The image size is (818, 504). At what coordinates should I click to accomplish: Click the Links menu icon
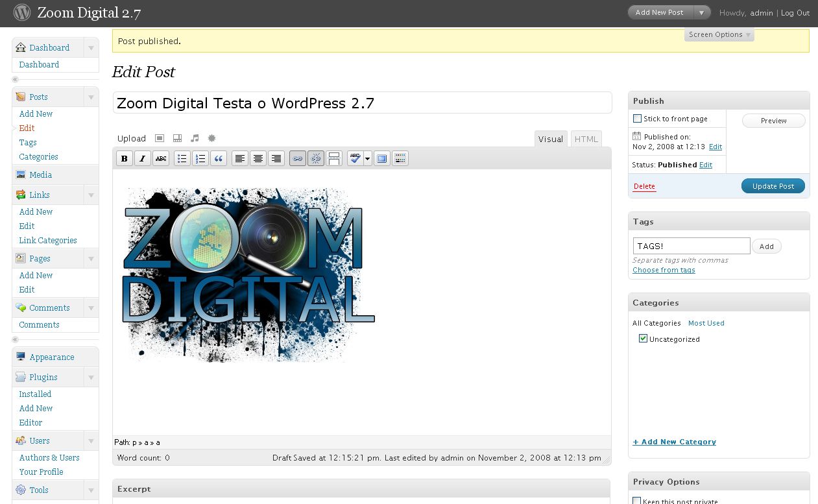coord(21,195)
